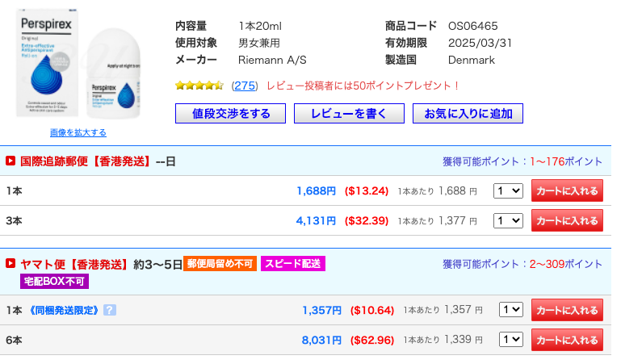Click the dollar price ($10.64)
This screenshot has width=621, height=364.
point(372,310)
